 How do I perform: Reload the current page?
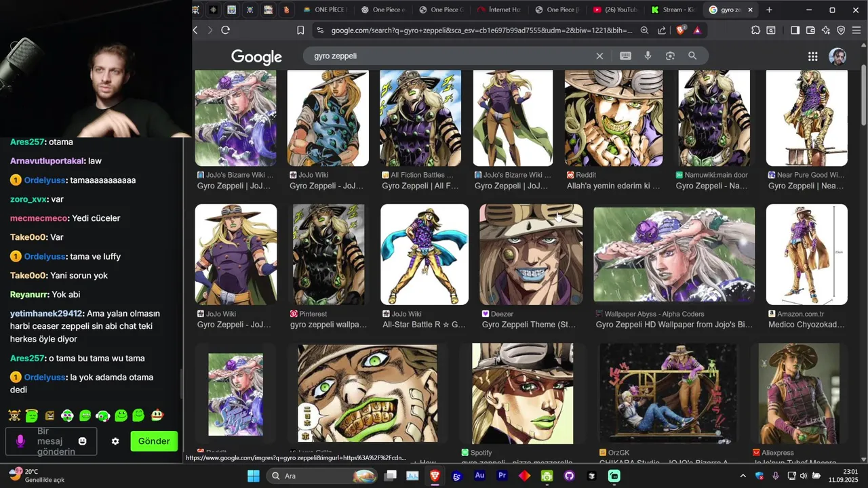[226, 30]
